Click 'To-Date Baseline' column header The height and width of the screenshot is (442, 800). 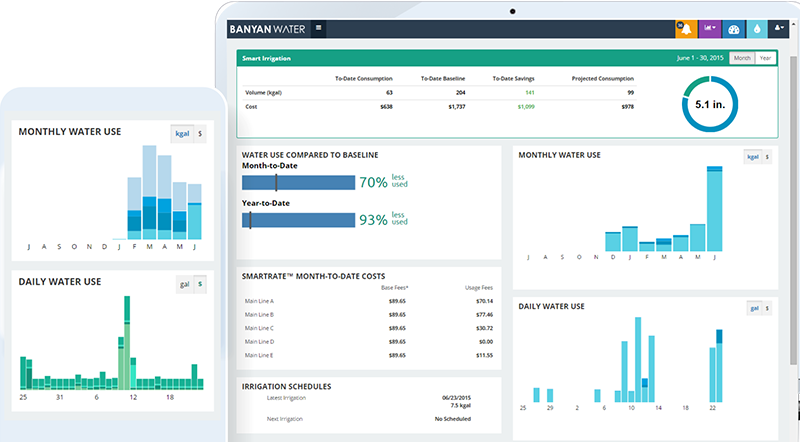pos(442,79)
